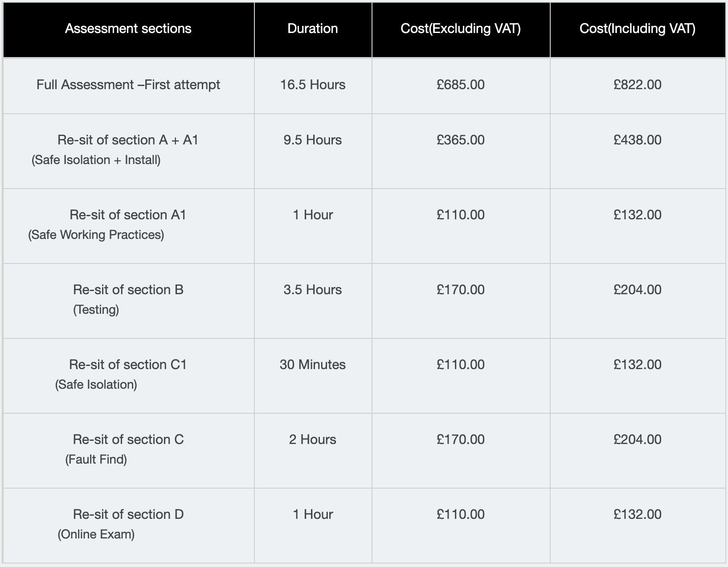Click "Full Assessment –First attempt" cell
This screenshot has width=728, height=567.
point(128,85)
